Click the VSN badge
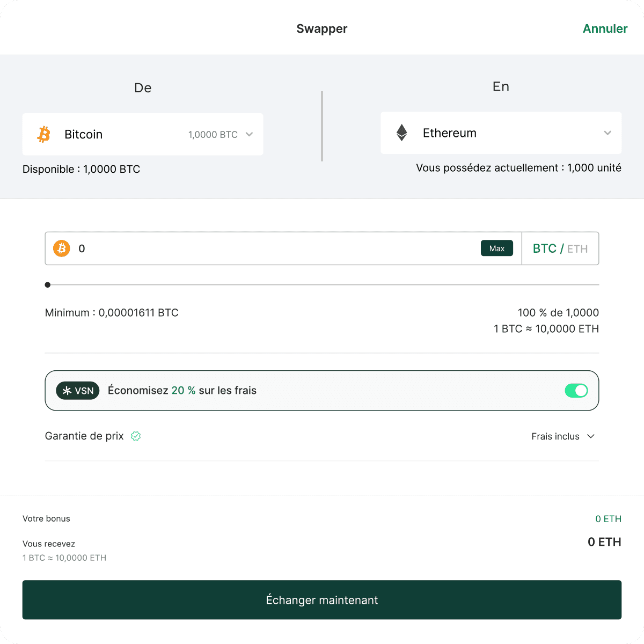This screenshot has height=644, width=644. coord(77,391)
